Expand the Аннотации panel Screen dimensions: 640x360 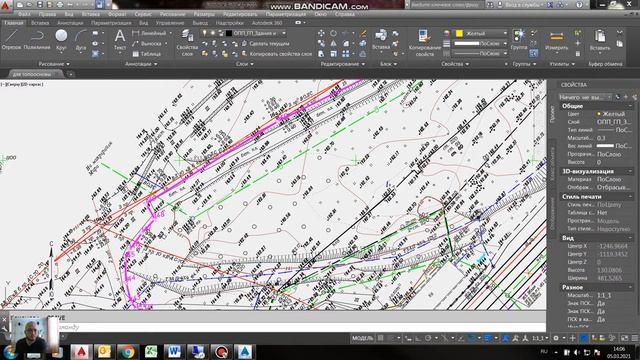(x=141, y=64)
